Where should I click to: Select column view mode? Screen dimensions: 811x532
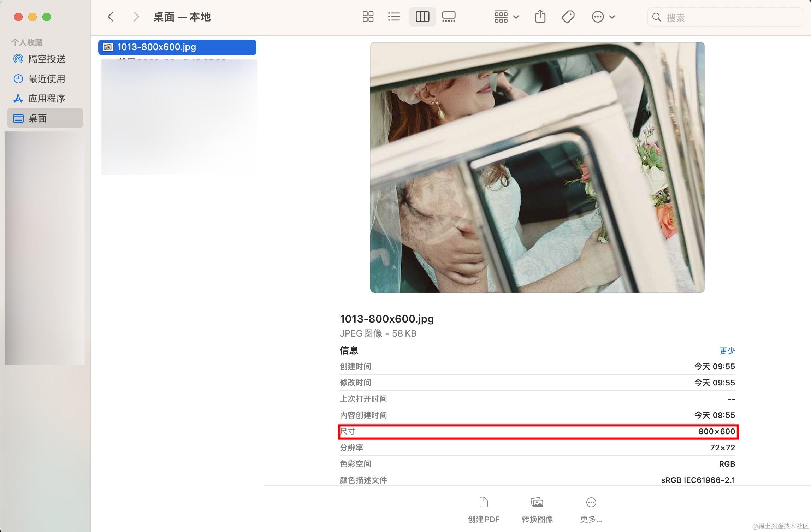(x=422, y=17)
